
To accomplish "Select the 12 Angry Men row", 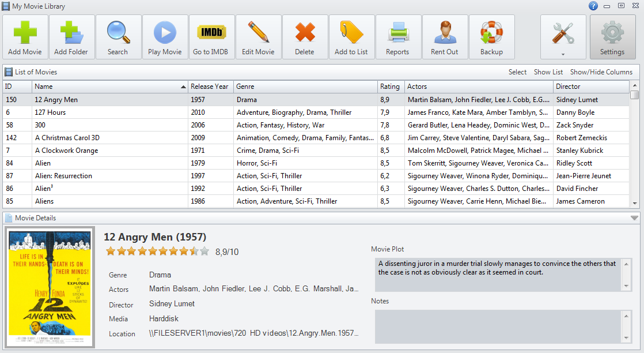I will click(x=316, y=100).
